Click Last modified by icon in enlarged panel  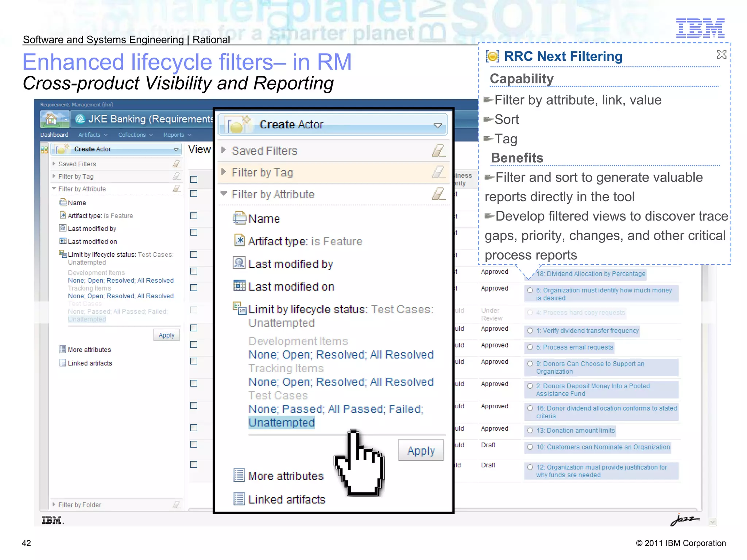[x=239, y=263]
